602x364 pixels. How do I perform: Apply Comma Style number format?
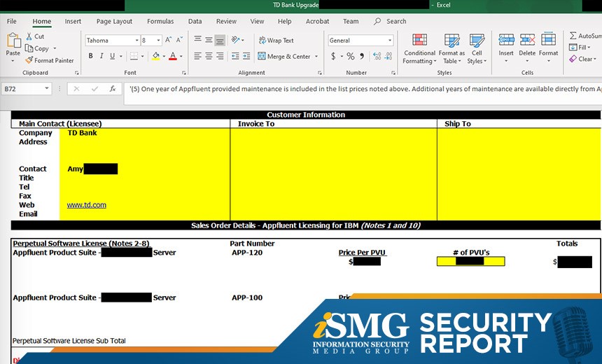click(362, 57)
